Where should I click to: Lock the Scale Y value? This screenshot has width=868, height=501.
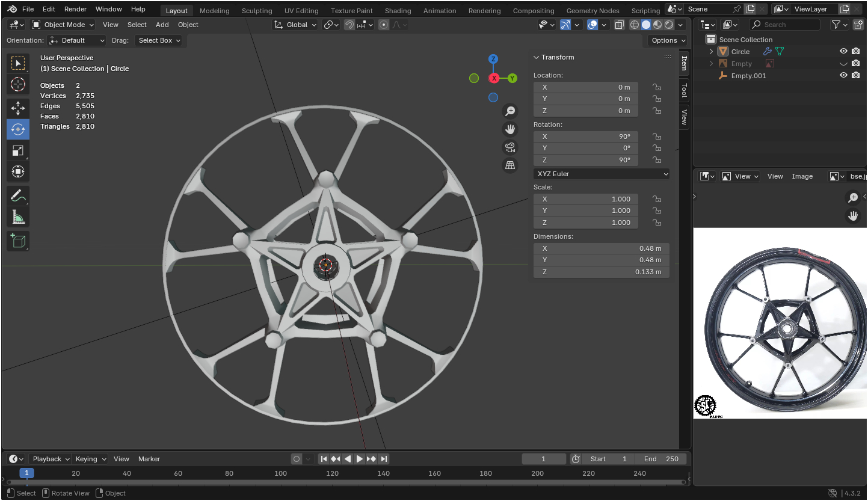tap(657, 211)
